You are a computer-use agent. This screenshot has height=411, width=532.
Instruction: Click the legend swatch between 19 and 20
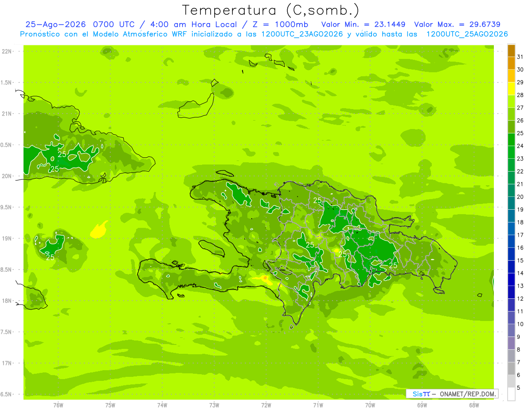pos(511,203)
